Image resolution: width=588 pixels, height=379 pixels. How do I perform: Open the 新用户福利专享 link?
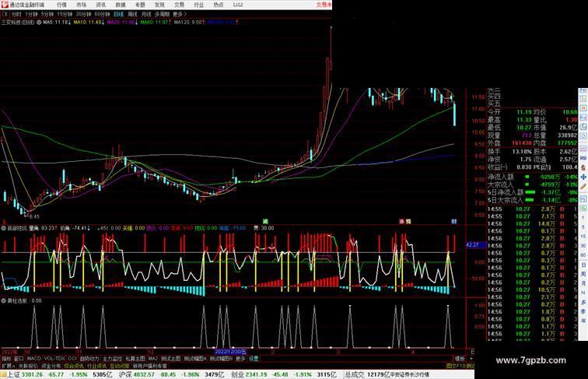click(150, 366)
